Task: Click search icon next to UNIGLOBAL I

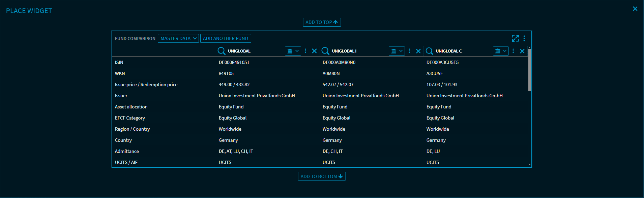Action: click(x=325, y=51)
